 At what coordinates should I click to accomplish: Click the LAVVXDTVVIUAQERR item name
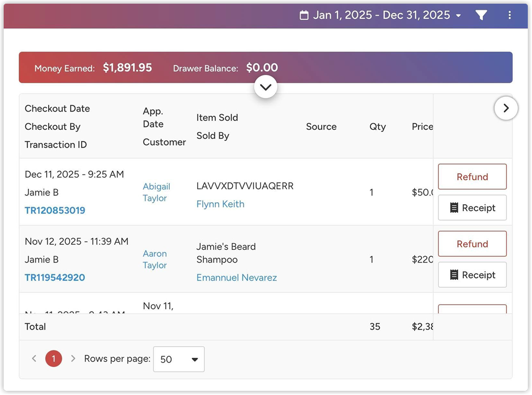coord(245,186)
